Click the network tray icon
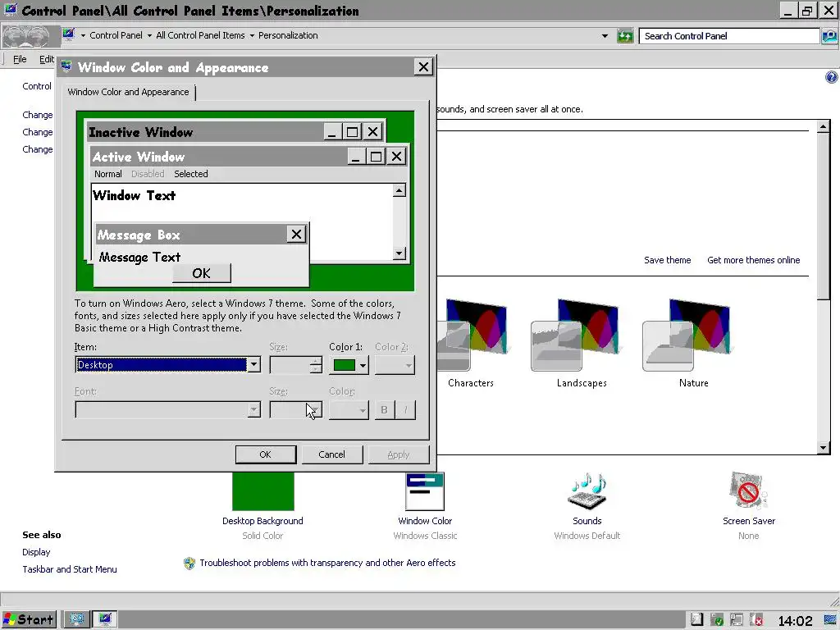The height and width of the screenshot is (630, 840). click(x=736, y=620)
